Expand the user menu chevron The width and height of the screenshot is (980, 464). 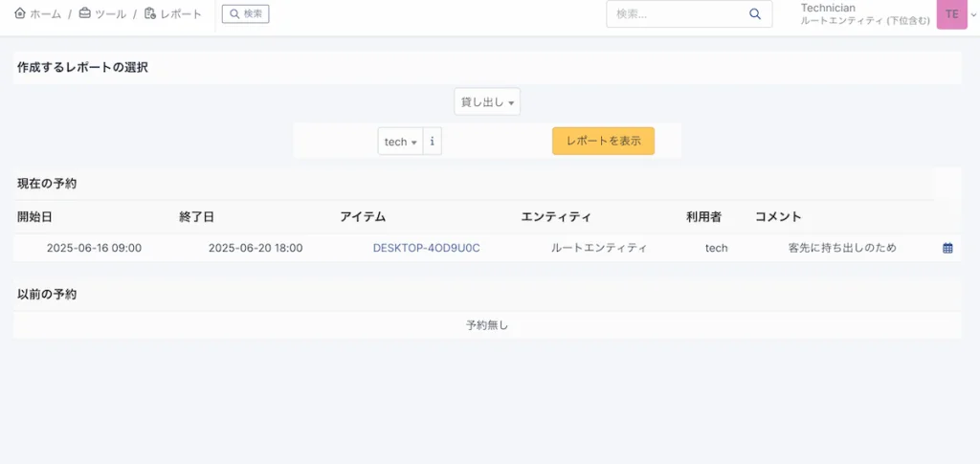(973, 15)
